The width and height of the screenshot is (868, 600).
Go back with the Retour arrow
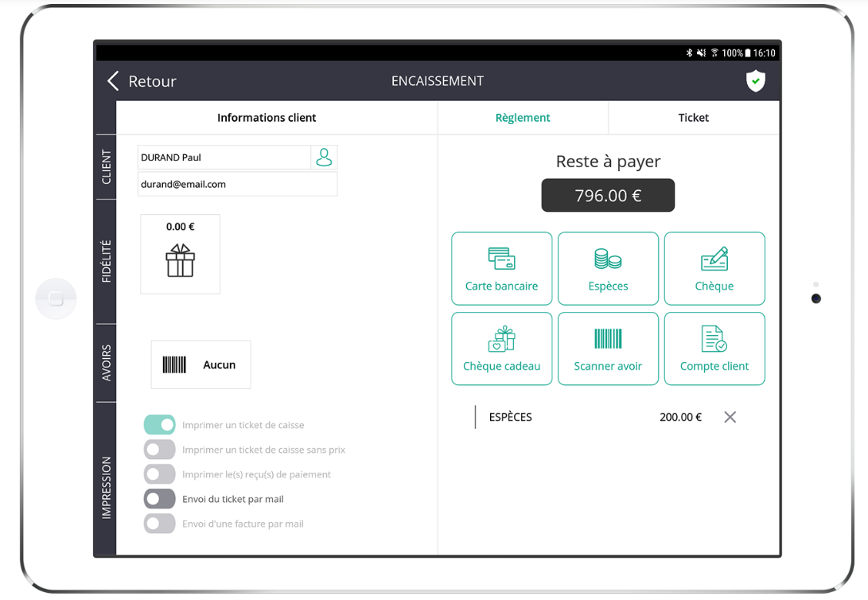point(113,81)
